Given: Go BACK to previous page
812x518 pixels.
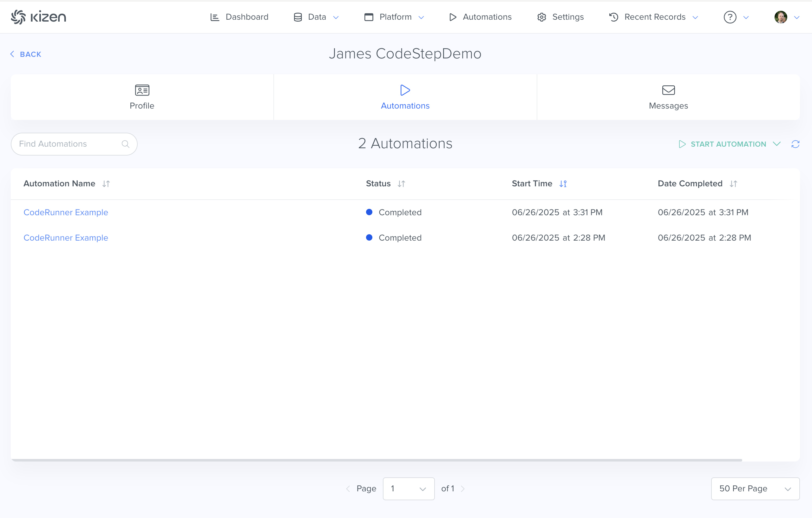Looking at the screenshot, I should [26, 54].
